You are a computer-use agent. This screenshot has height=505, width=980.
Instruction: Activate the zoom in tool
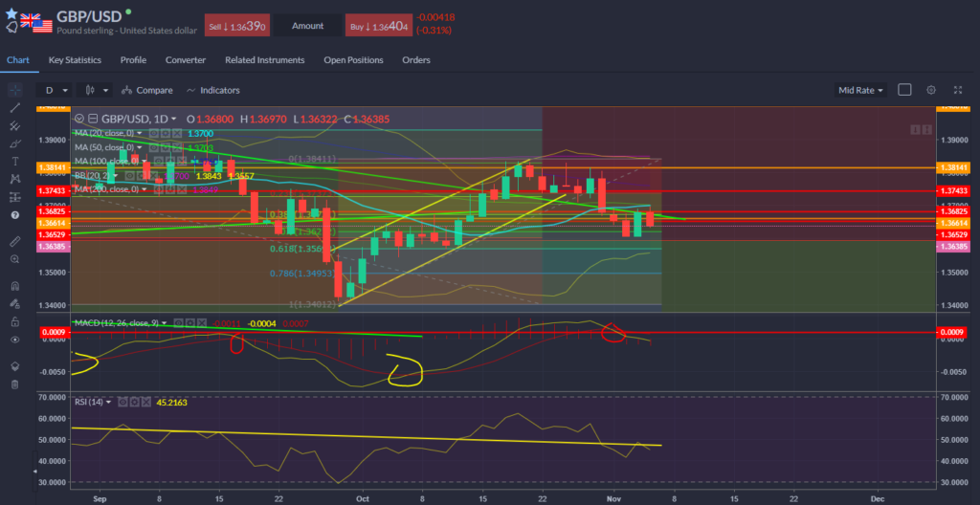tap(14, 258)
